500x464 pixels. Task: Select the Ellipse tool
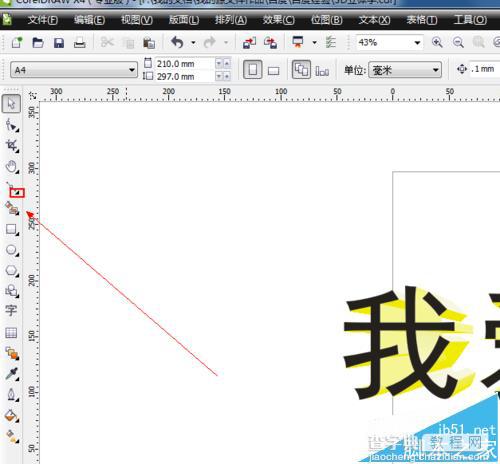pyautogui.click(x=12, y=250)
